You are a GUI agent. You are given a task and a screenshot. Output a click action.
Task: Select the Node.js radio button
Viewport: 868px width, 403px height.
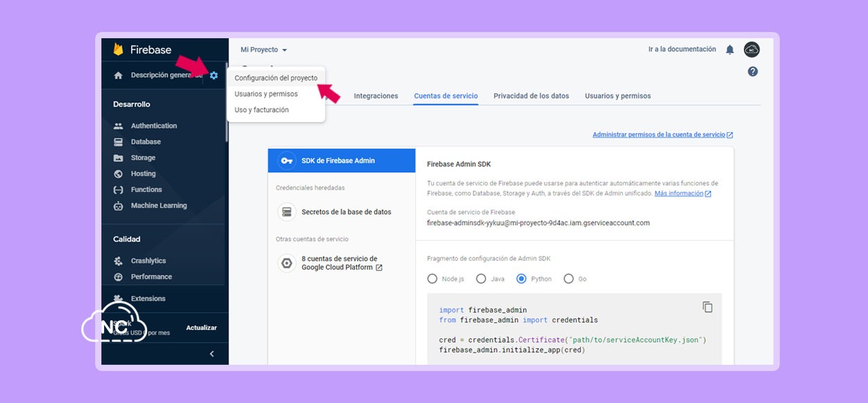[433, 279]
